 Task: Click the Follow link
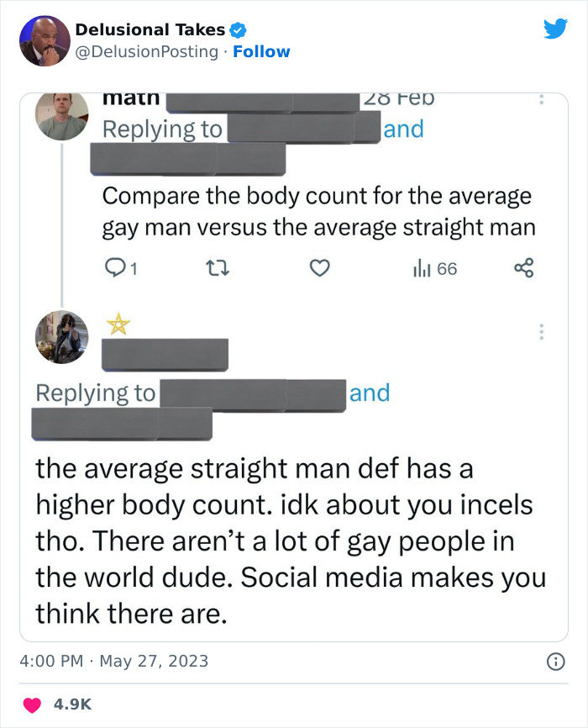(261, 51)
